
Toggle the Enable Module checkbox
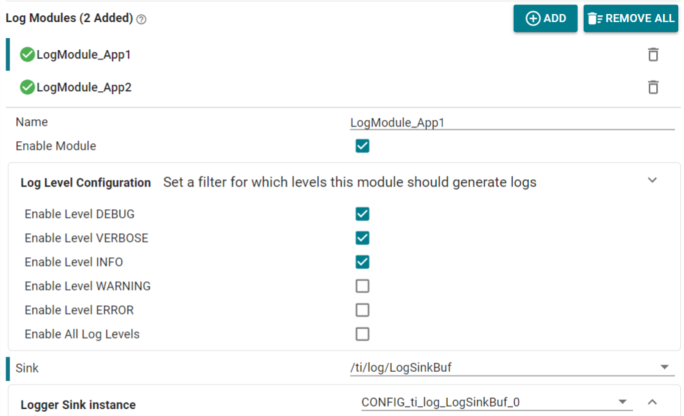(x=362, y=146)
